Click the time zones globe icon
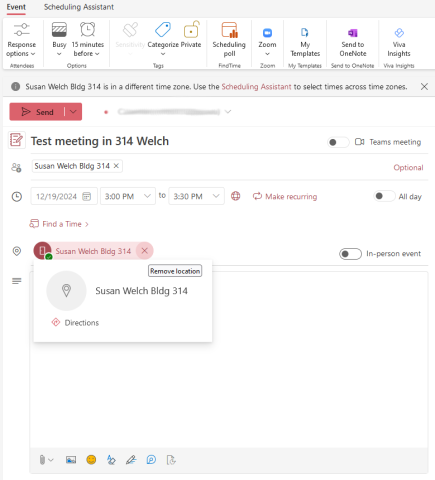435x480 pixels. tap(236, 196)
